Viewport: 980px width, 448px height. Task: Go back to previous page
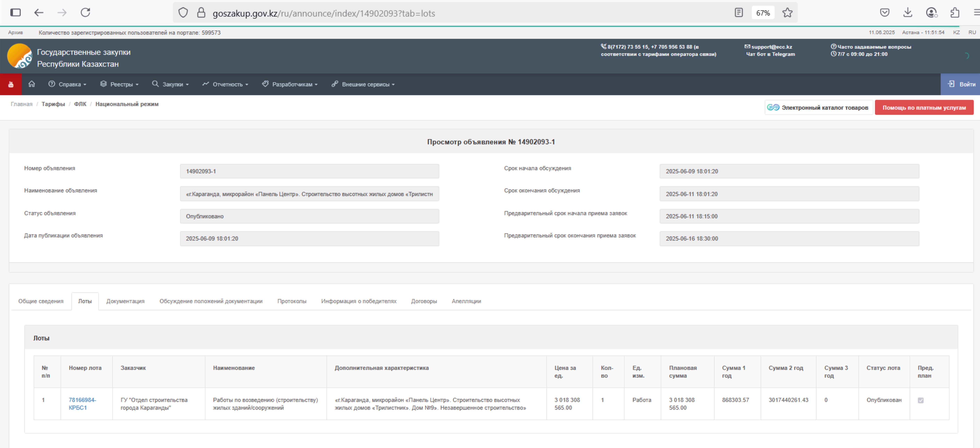point(39,13)
